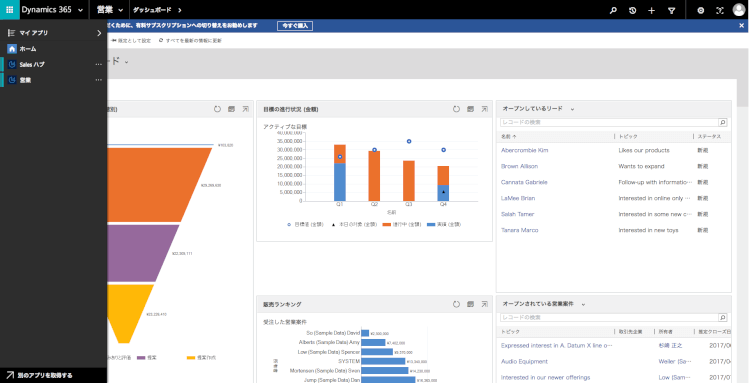The height and width of the screenshot is (383, 750).
Task: Click the user profile avatar
Action: pyautogui.click(x=739, y=10)
